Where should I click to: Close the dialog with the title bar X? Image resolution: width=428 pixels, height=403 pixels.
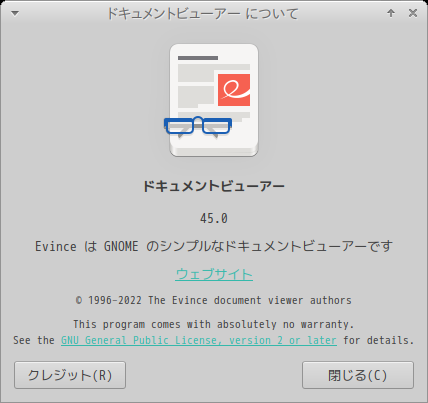point(413,13)
